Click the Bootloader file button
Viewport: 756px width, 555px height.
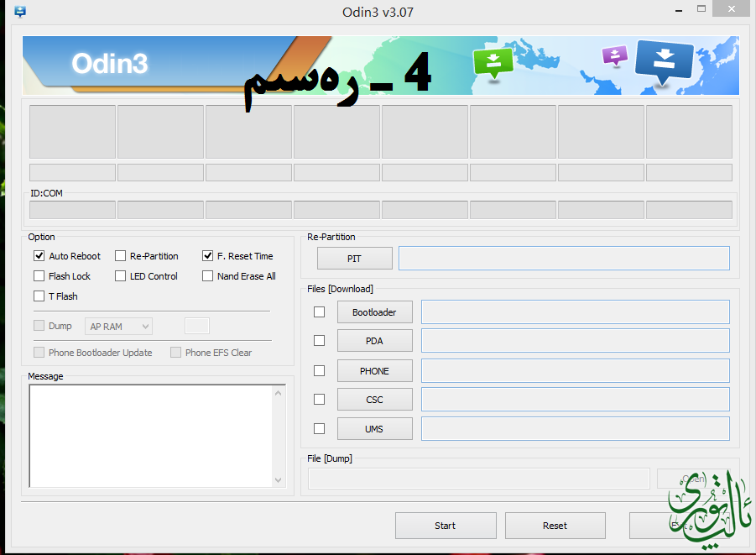[x=374, y=312]
